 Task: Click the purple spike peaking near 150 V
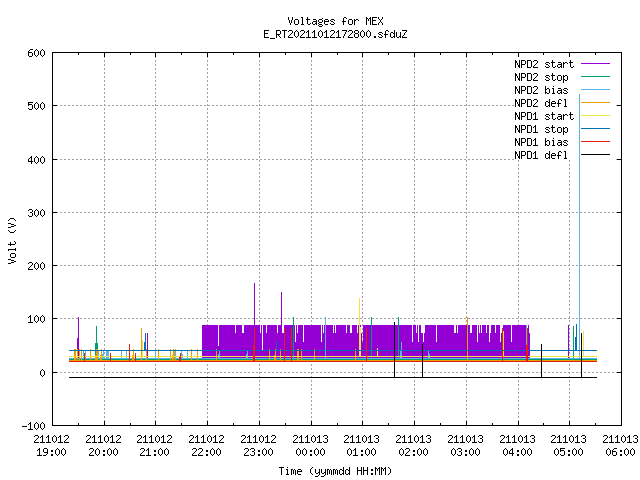pyautogui.click(x=281, y=309)
